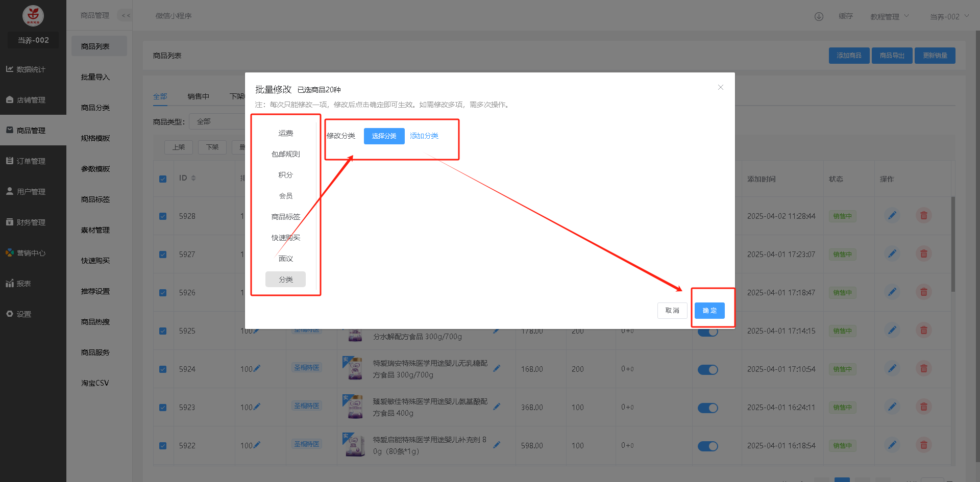This screenshot has width=980, height=482.
Task: Open the 教程管理 dropdown menu
Action: pos(889,17)
